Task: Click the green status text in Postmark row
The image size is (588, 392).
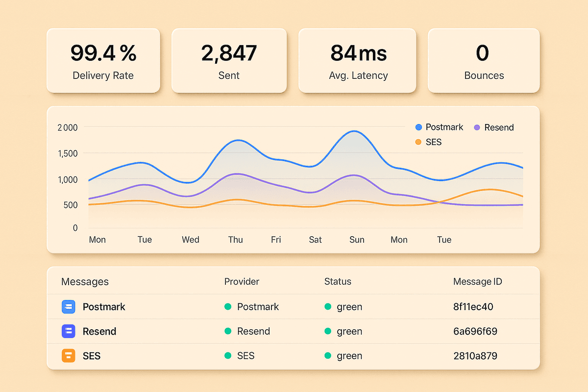Action: 349,307
